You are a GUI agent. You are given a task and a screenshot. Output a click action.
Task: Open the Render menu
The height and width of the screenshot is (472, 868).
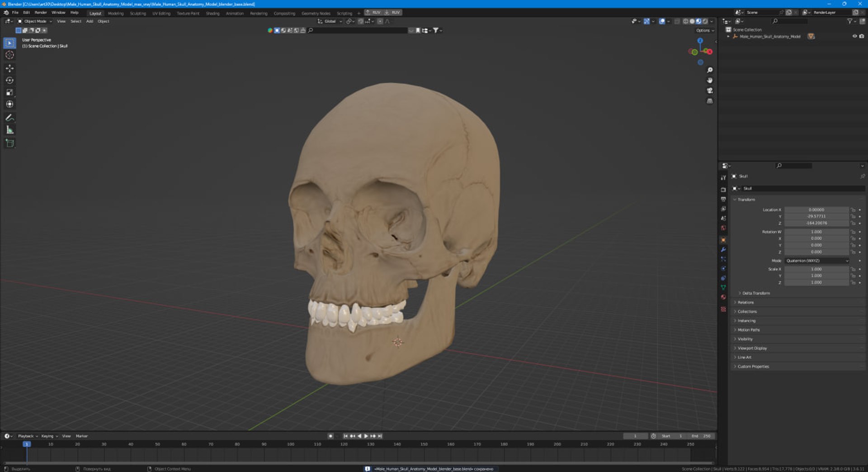(41, 13)
